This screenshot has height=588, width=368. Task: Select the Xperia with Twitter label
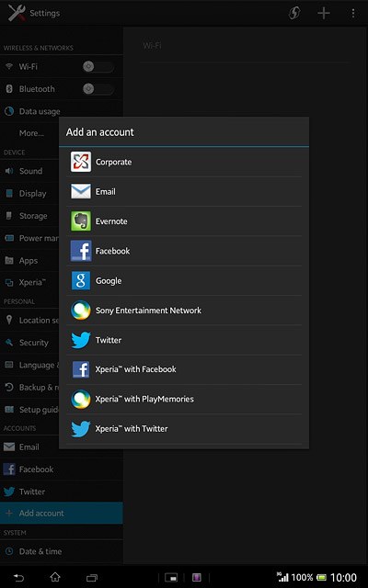pyautogui.click(x=132, y=429)
